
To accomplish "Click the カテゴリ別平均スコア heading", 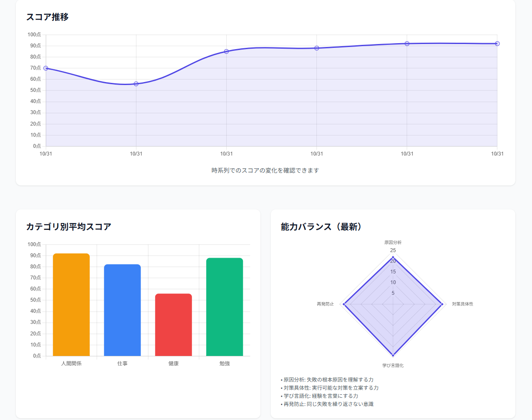I will click(x=69, y=227).
